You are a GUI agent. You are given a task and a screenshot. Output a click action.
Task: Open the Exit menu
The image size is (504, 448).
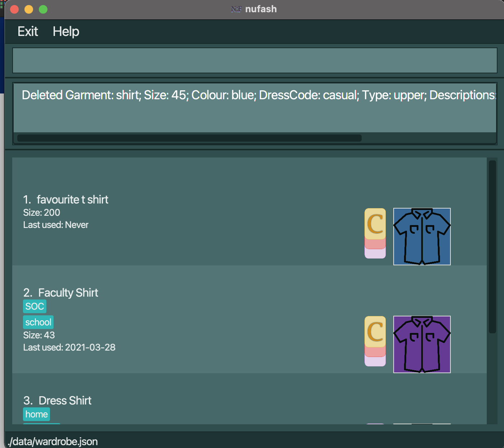coord(28,32)
